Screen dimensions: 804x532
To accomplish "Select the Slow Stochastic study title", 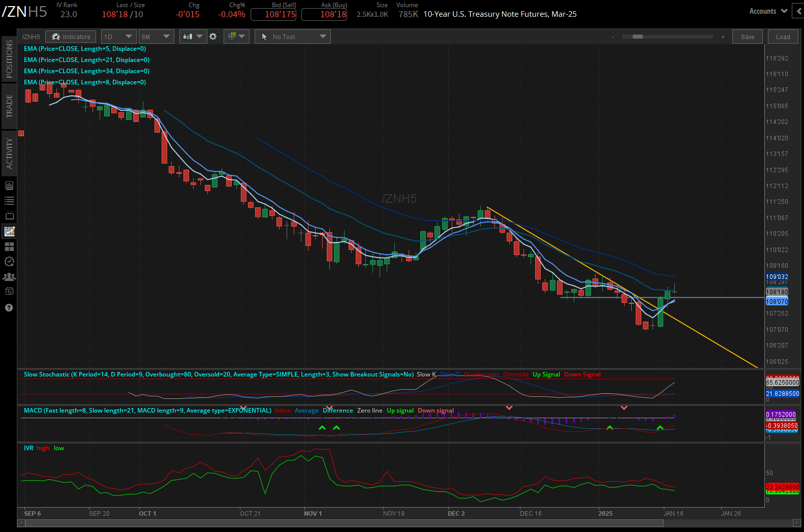I will click(x=219, y=374).
